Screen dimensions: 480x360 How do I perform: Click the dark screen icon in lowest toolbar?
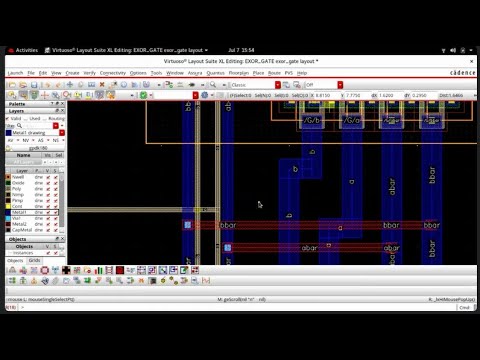click(x=152, y=281)
